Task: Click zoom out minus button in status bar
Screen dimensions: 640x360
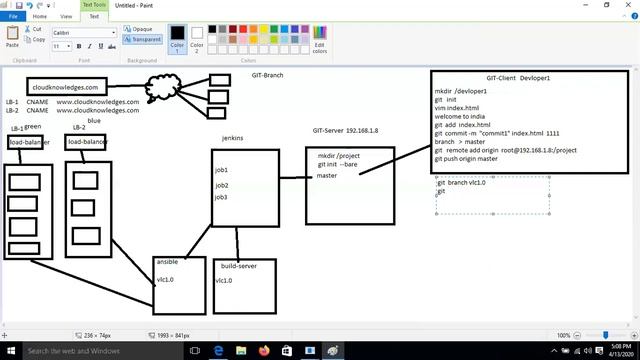Action: [x=577, y=335]
